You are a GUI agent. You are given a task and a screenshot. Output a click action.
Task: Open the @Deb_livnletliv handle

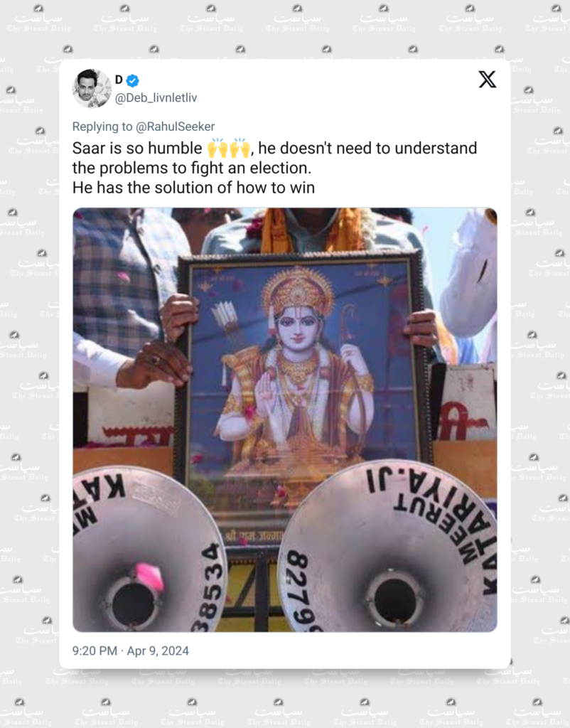click(x=156, y=98)
